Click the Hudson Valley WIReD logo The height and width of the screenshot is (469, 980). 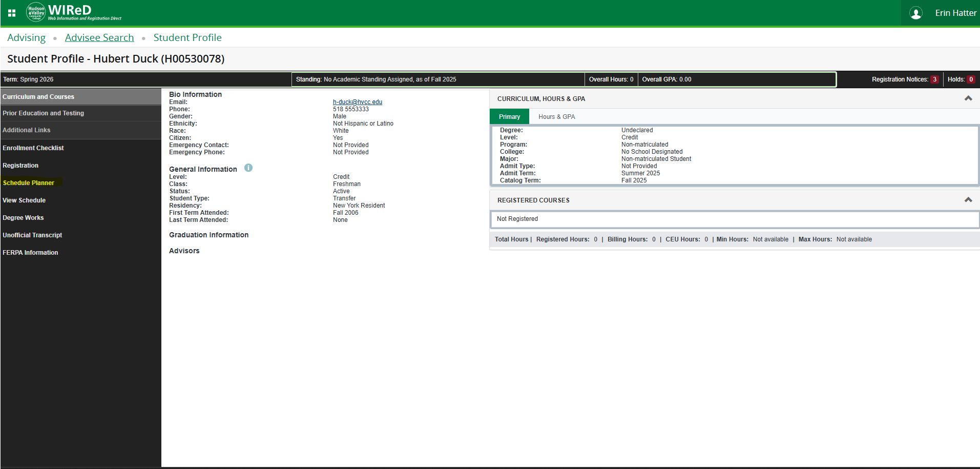(74, 12)
